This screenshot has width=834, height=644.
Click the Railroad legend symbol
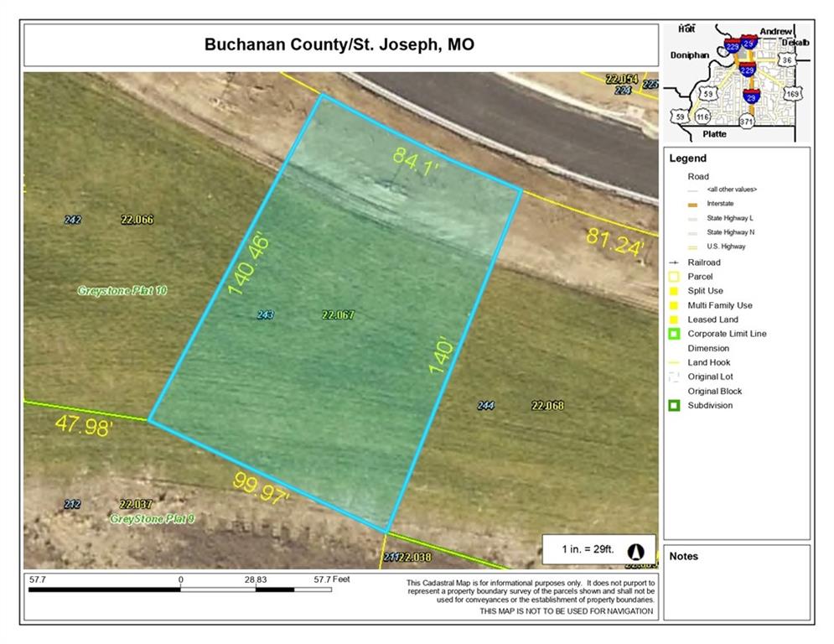click(674, 262)
